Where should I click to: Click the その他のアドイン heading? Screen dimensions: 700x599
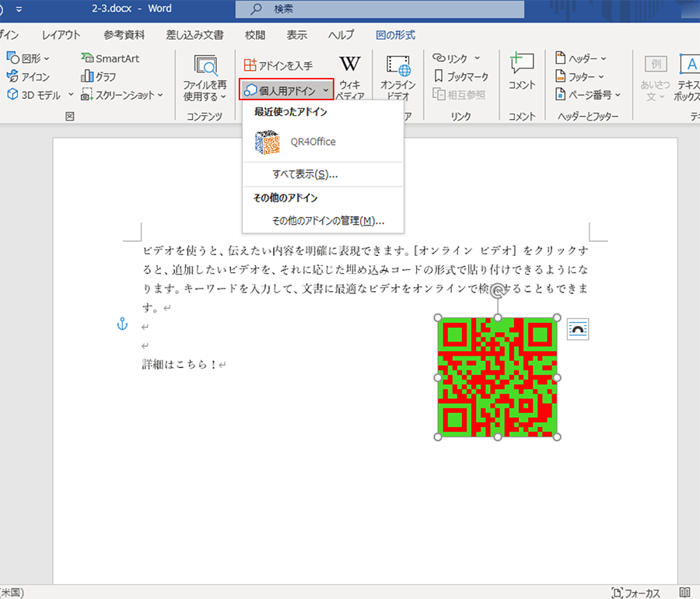[x=285, y=198]
